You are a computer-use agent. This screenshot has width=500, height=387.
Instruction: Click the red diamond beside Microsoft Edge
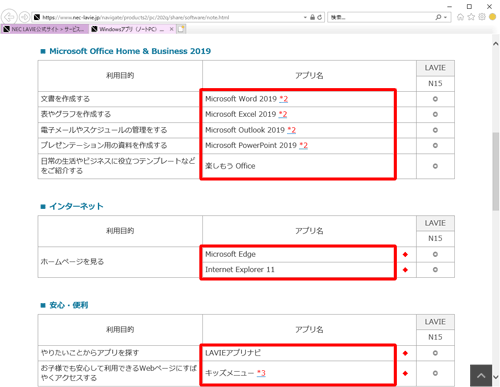pos(405,254)
